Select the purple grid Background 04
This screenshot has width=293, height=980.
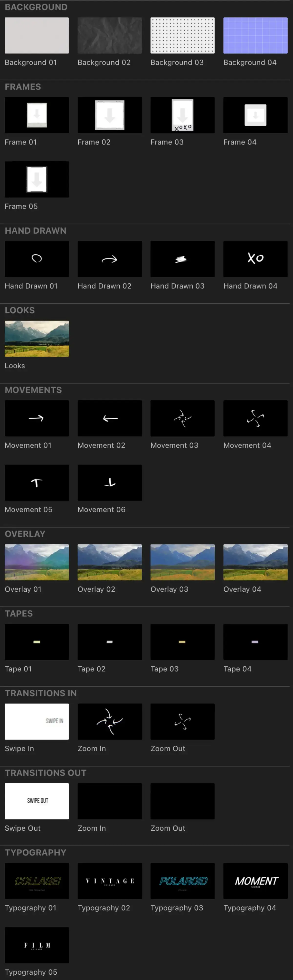pyautogui.click(x=255, y=35)
